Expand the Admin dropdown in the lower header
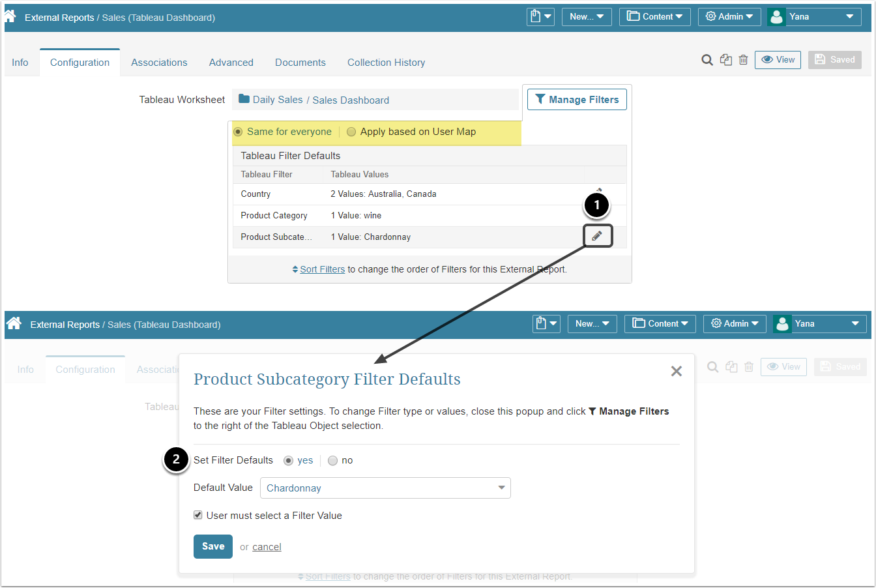 [x=735, y=324]
